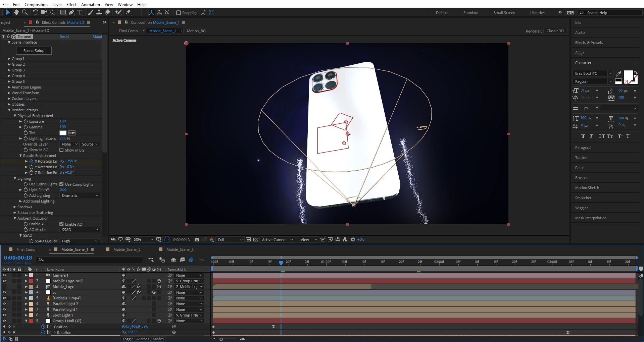Click Reset for Element effect

(x=64, y=37)
